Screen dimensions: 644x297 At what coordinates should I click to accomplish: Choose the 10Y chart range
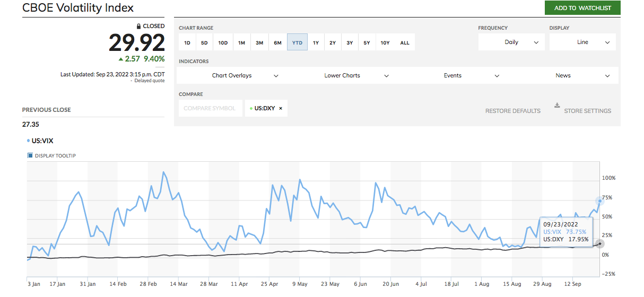(386, 43)
